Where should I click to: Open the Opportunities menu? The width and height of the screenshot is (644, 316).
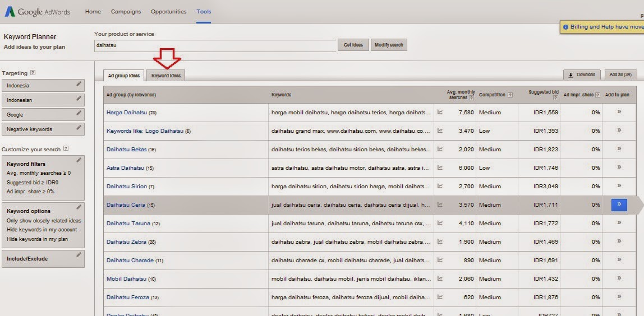[x=168, y=12]
